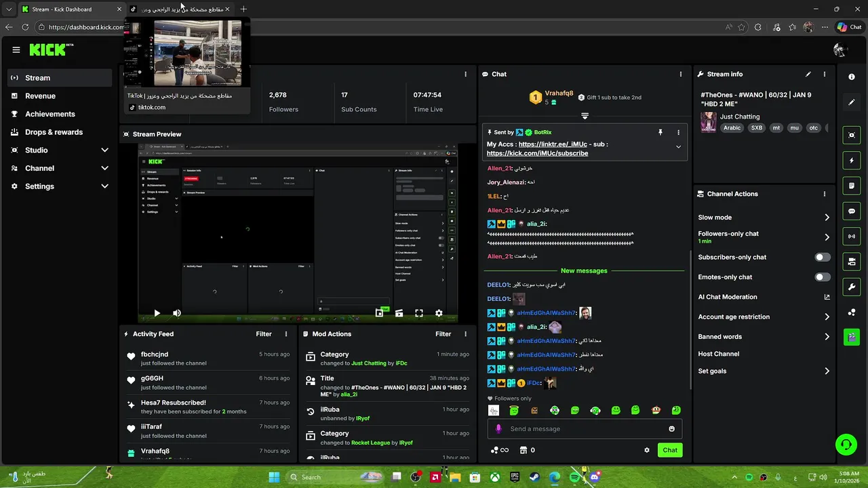
Task: Click the green Chat send button
Action: click(x=670, y=450)
